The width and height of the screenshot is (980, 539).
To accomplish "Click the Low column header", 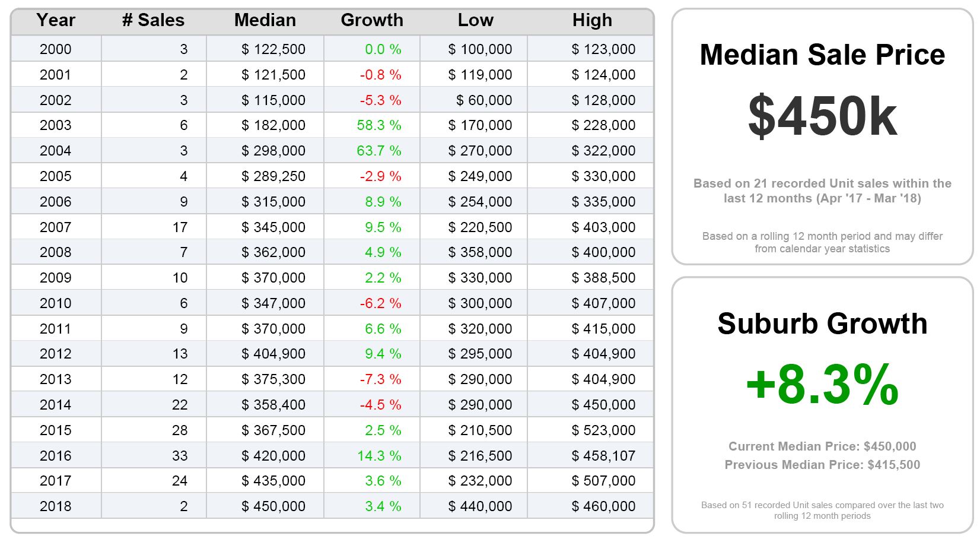I will tap(475, 20).
